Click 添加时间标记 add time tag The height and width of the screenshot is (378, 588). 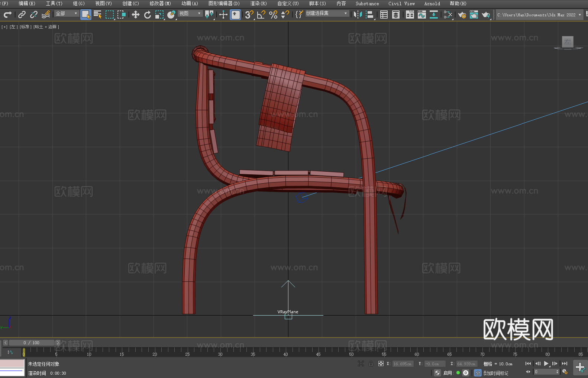496,373
